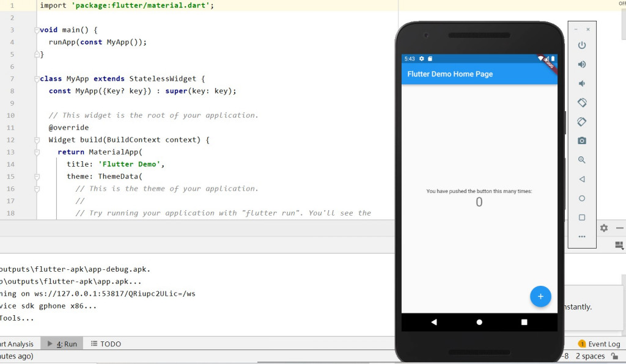Viewport: 626px width, 364px height.
Task: Click emulator toolbar Overview square icon
Action: (x=582, y=217)
